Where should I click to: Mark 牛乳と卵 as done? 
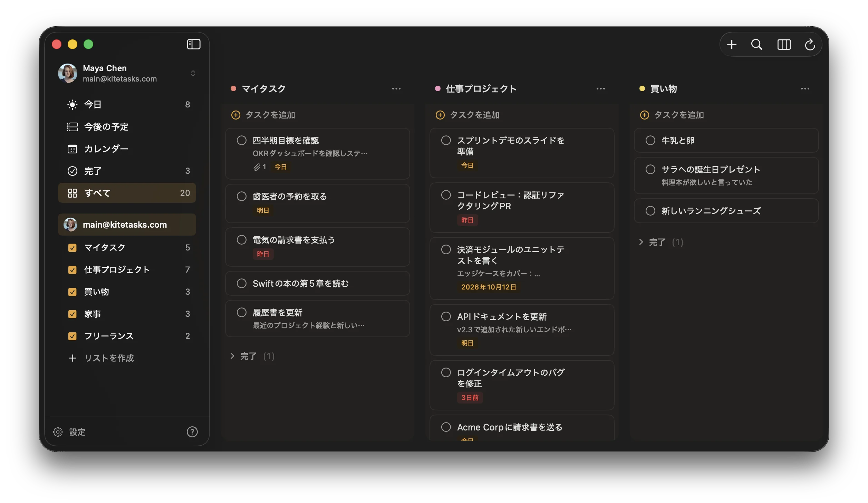click(x=650, y=140)
